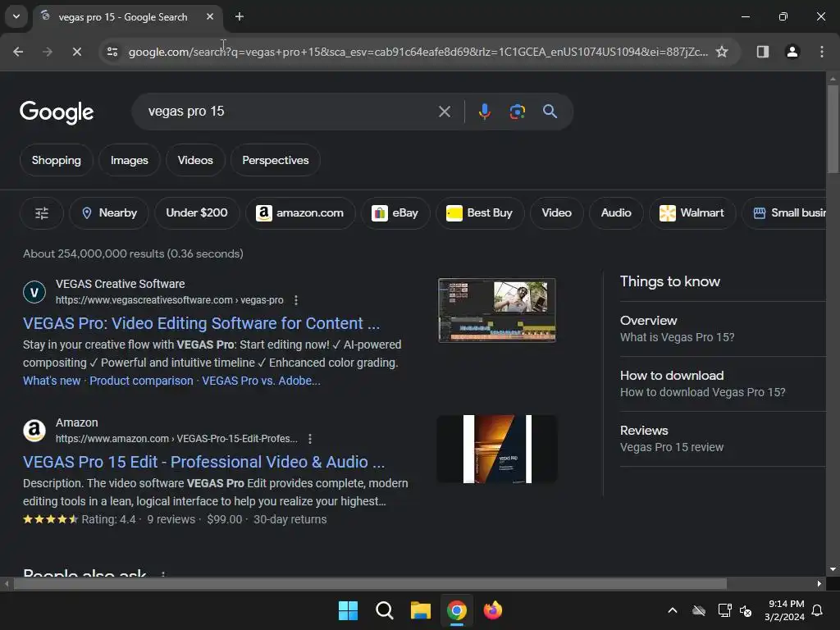Click the Amazon result favicon
840x630 pixels.
[34, 430]
